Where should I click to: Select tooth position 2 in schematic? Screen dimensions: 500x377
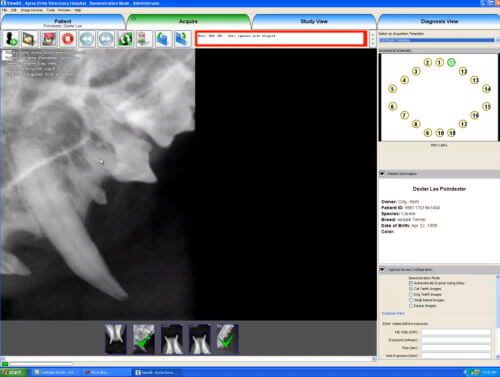(428, 62)
